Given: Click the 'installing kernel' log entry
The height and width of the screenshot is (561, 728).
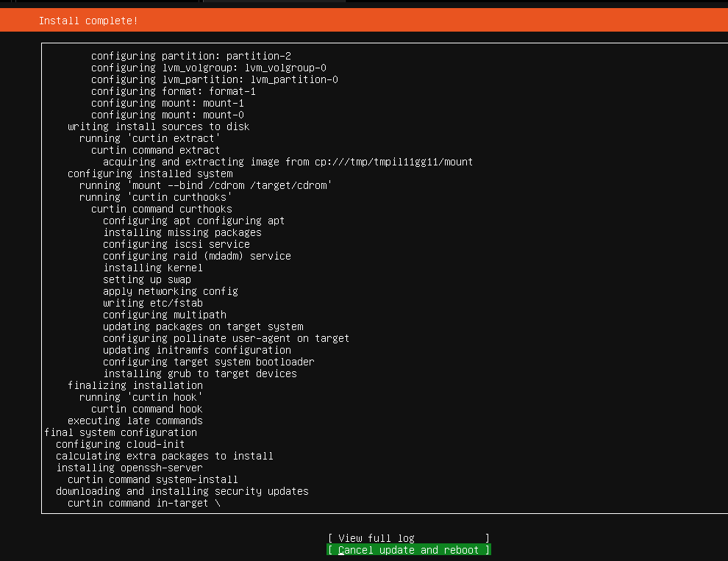Looking at the screenshot, I should (153, 268).
